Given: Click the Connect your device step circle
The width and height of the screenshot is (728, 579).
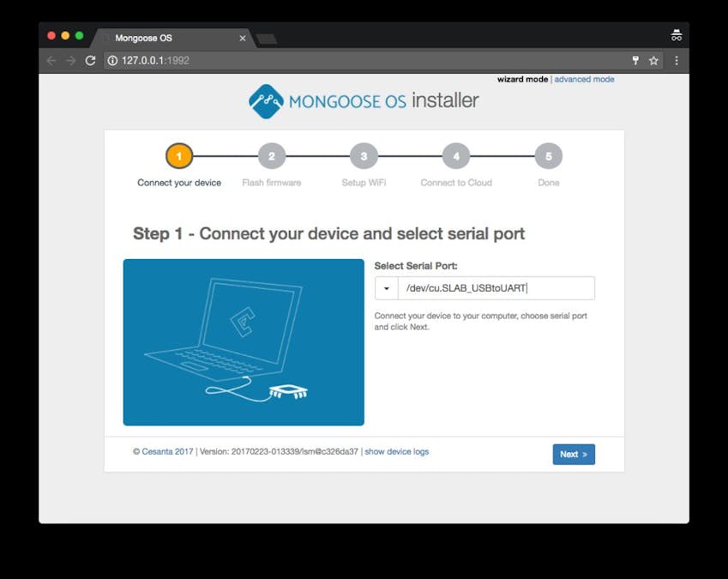Looking at the screenshot, I should point(179,157).
